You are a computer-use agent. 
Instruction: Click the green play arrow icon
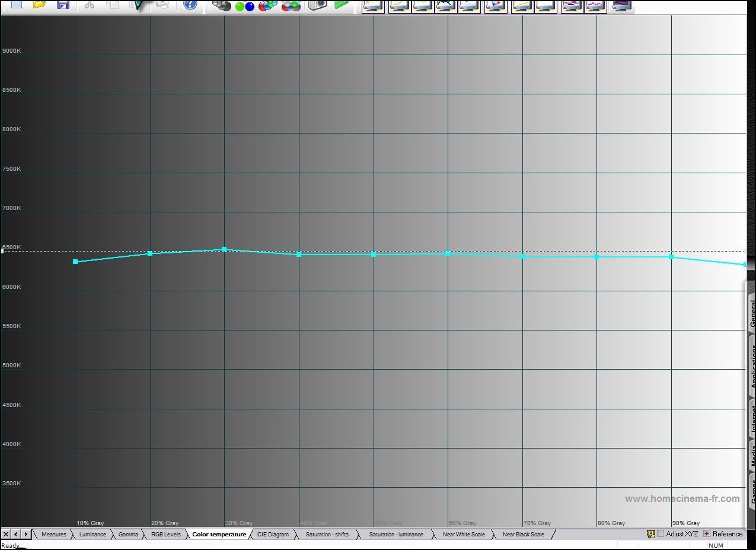pyautogui.click(x=341, y=5)
